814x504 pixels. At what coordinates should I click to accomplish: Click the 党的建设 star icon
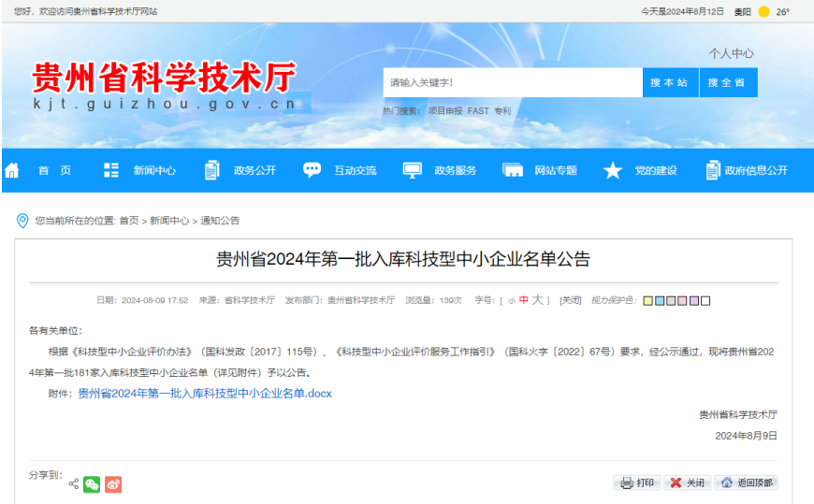pyautogui.click(x=612, y=170)
